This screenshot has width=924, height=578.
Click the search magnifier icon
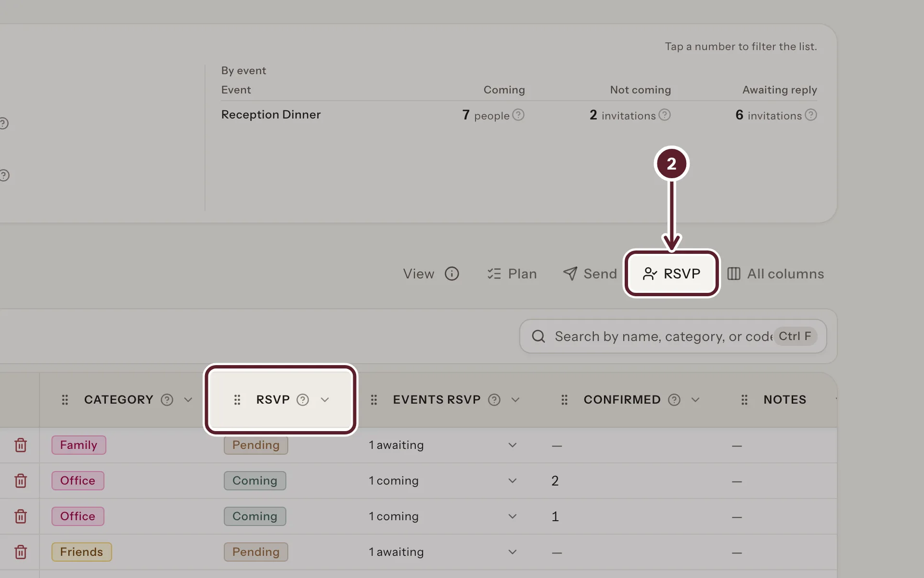pyautogui.click(x=539, y=336)
